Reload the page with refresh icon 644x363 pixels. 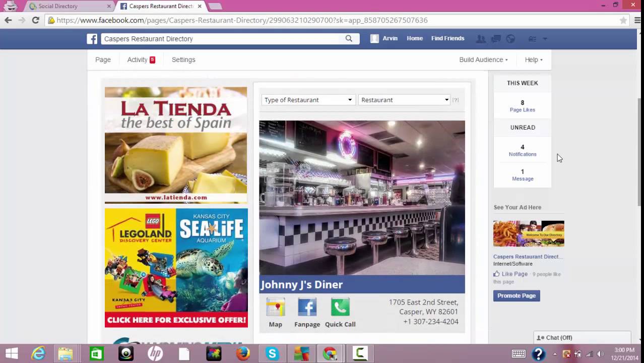click(x=35, y=20)
